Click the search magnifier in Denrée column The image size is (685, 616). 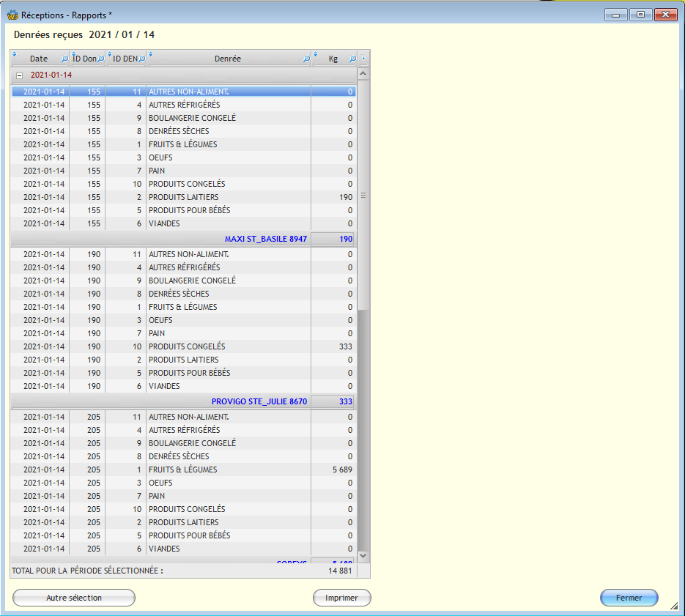coord(306,59)
